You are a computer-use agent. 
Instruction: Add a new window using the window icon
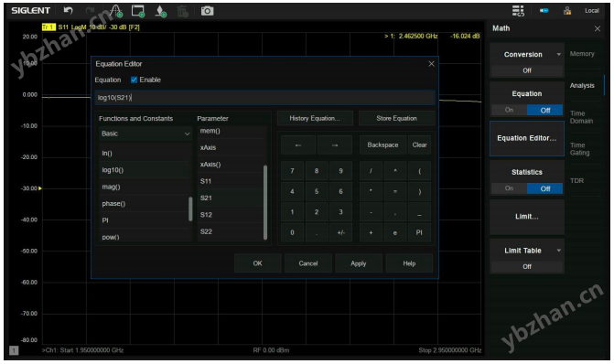pyautogui.click(x=138, y=11)
